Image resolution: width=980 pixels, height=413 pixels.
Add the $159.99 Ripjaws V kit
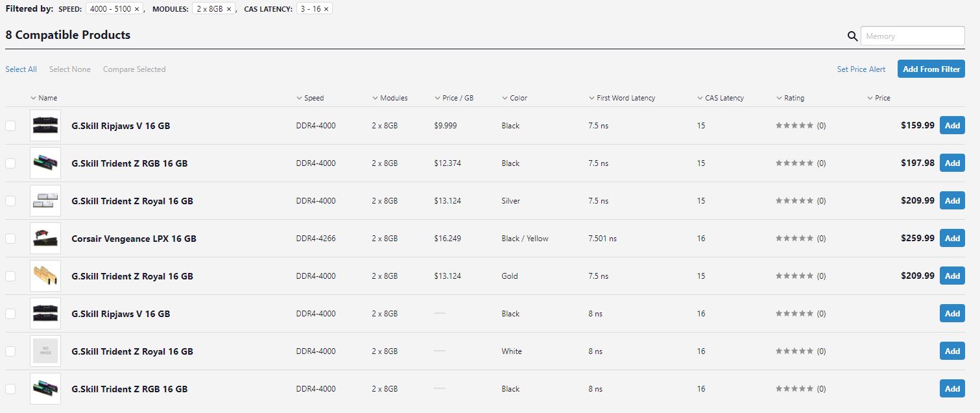(x=952, y=126)
